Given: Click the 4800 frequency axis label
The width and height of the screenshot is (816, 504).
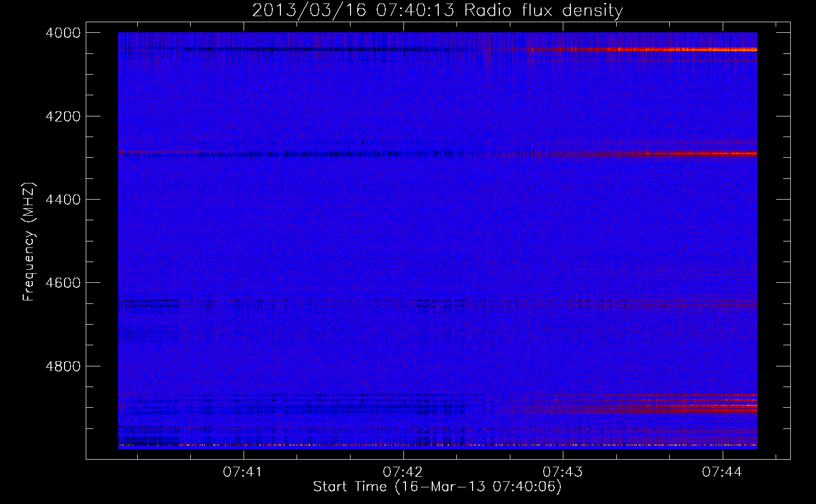Looking at the screenshot, I should point(63,366).
